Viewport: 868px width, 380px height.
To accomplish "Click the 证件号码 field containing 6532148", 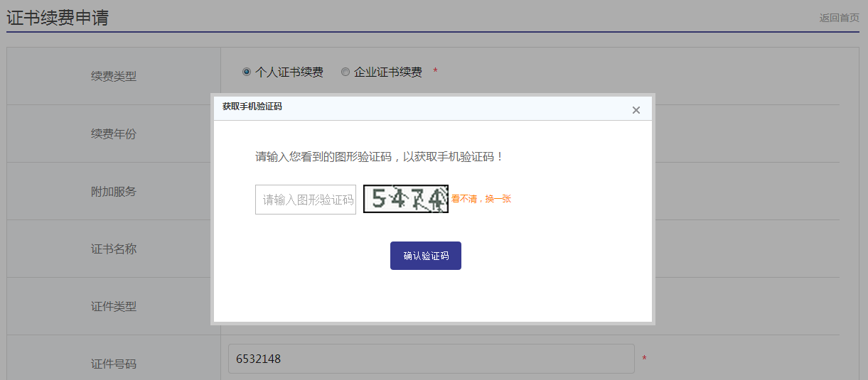I will (x=431, y=359).
